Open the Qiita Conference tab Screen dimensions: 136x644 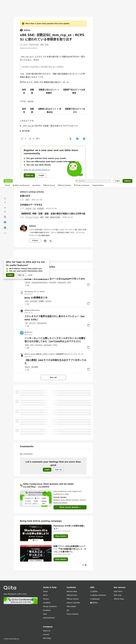21,185
